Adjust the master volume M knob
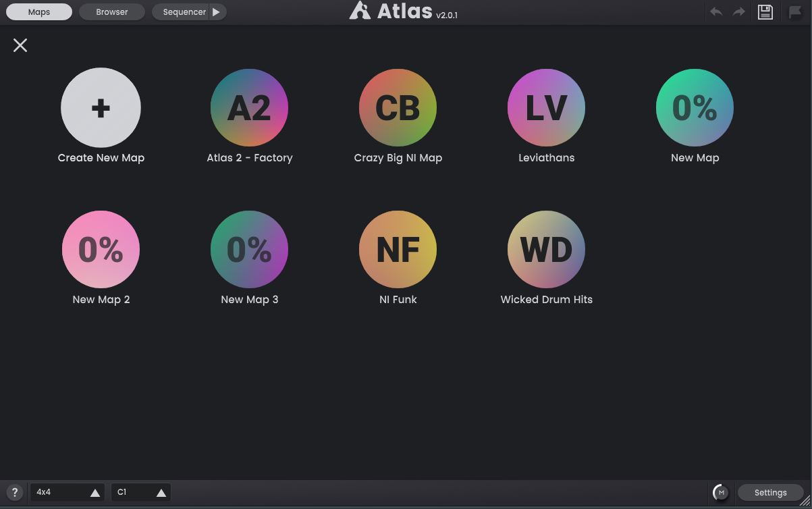Image resolution: width=812 pixels, height=509 pixels. pyautogui.click(x=721, y=492)
